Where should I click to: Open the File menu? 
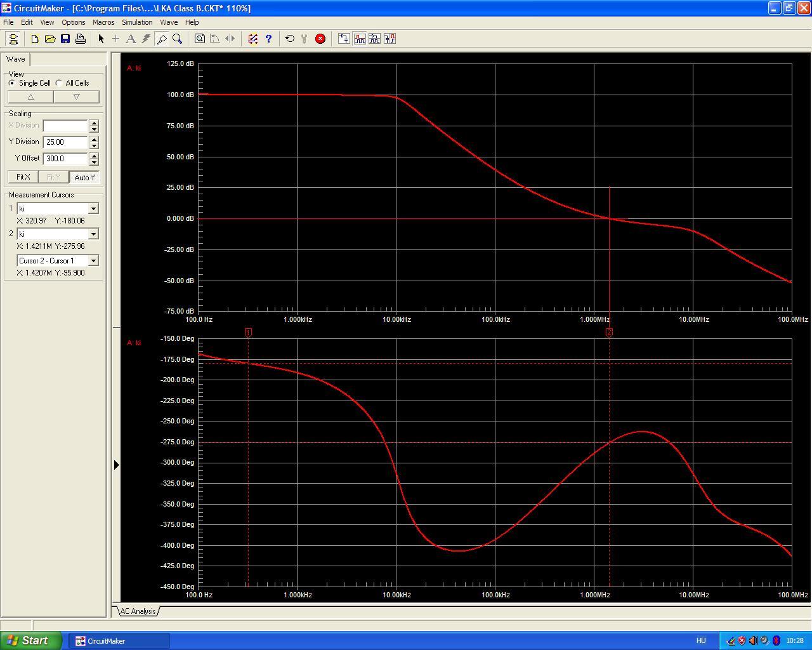tap(8, 22)
